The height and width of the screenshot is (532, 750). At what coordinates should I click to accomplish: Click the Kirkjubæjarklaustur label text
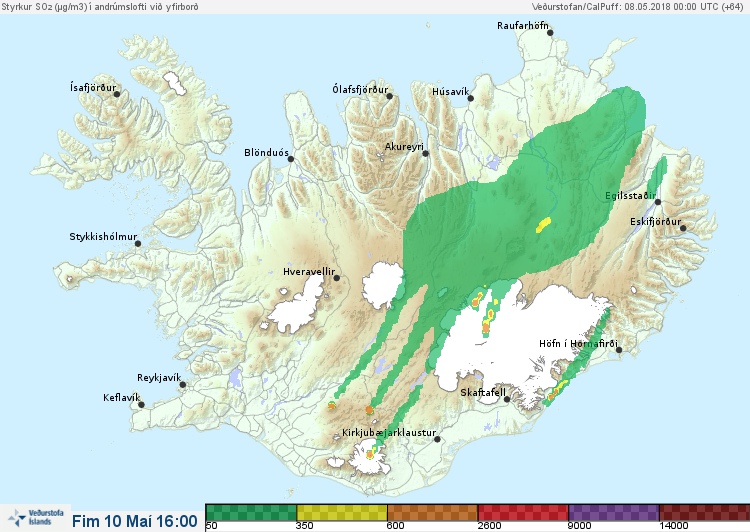pos(389,433)
